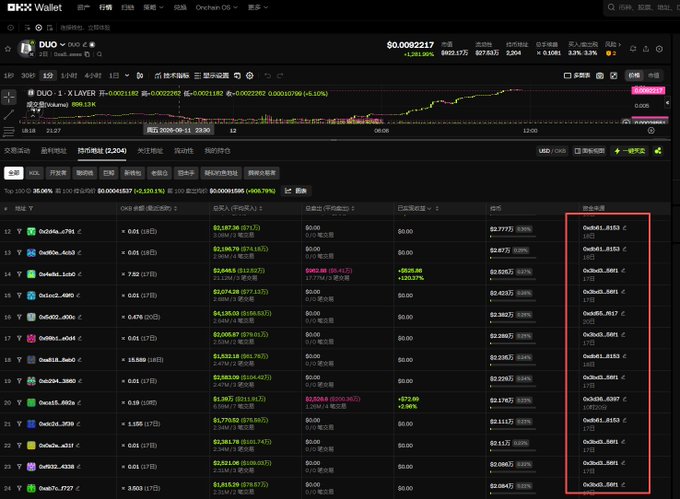Expand the chart to fullscreen
This screenshot has height=499, width=680.
614,75
